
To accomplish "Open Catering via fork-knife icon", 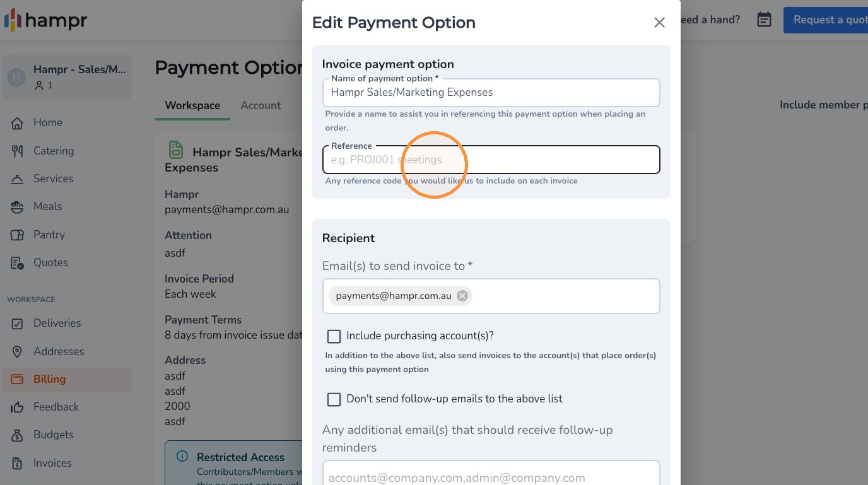I will pyautogui.click(x=18, y=151).
